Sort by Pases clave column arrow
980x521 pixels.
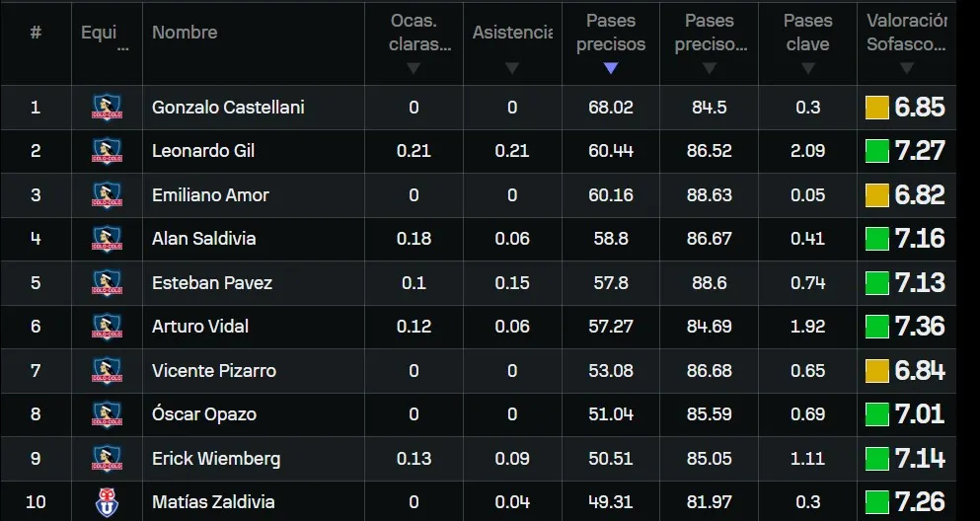807,68
